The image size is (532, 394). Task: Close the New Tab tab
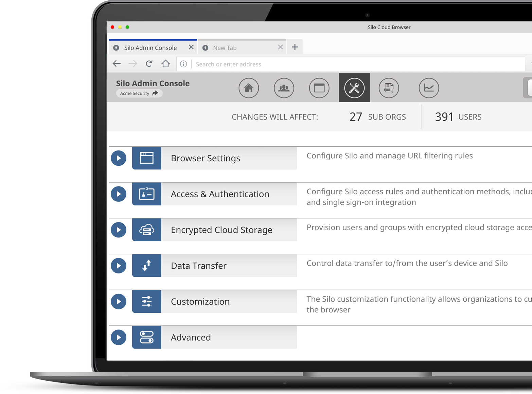point(280,47)
